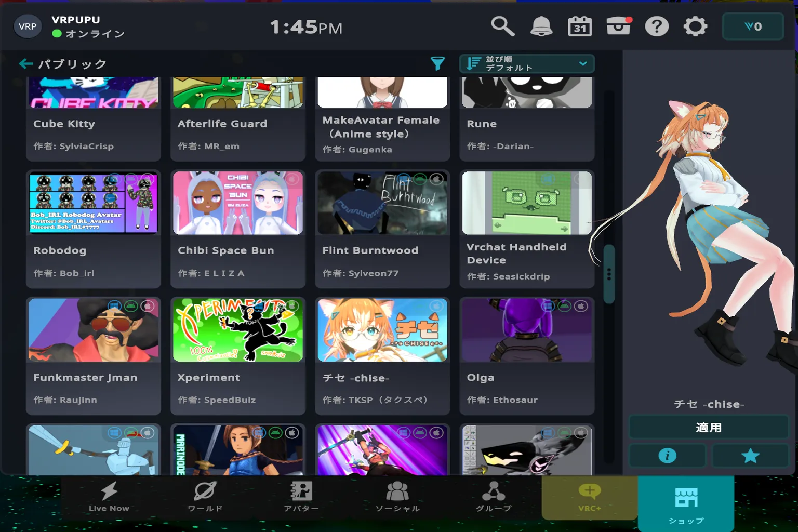Select the Cube Kitty avatar card

(94, 118)
